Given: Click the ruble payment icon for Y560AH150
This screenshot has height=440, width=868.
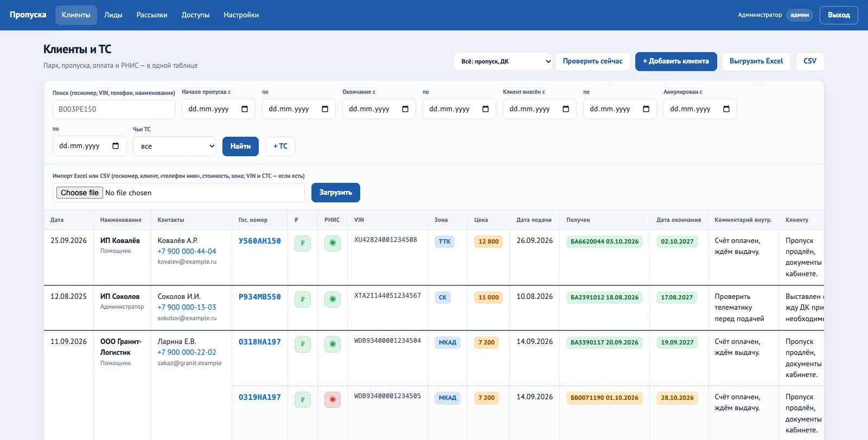Looking at the screenshot, I should tap(303, 243).
